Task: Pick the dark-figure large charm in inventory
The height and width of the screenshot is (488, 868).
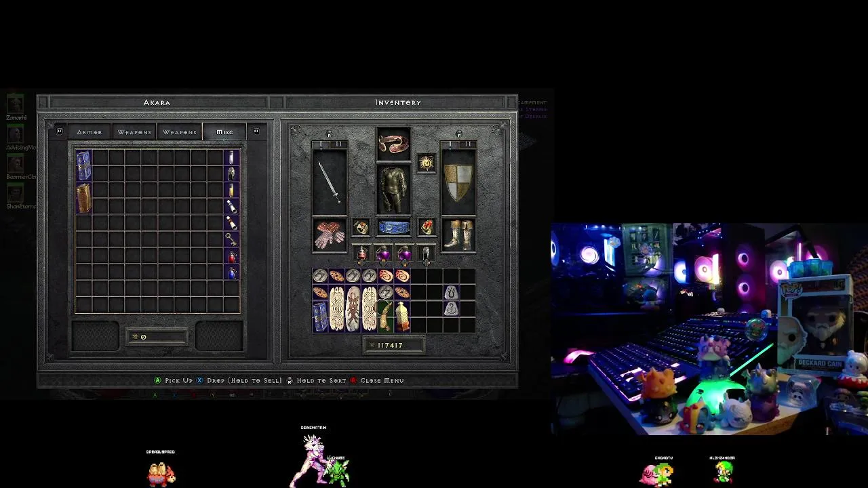Action: pos(353,308)
